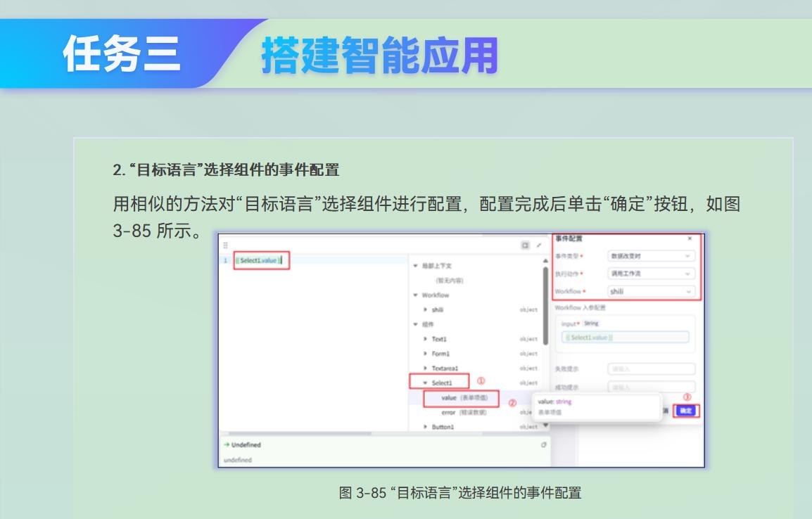Click the copy icon in the Undefined result bar

pyautogui.click(x=543, y=444)
